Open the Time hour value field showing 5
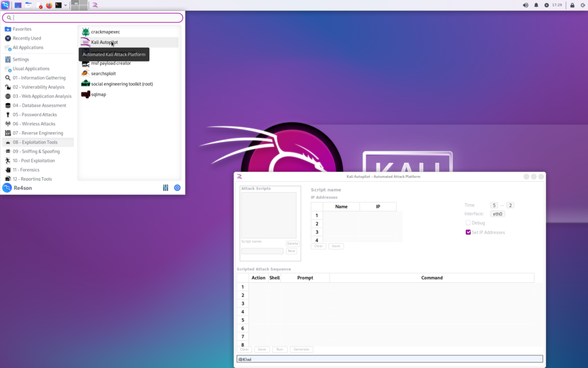This screenshot has height=368, width=588. (494, 205)
